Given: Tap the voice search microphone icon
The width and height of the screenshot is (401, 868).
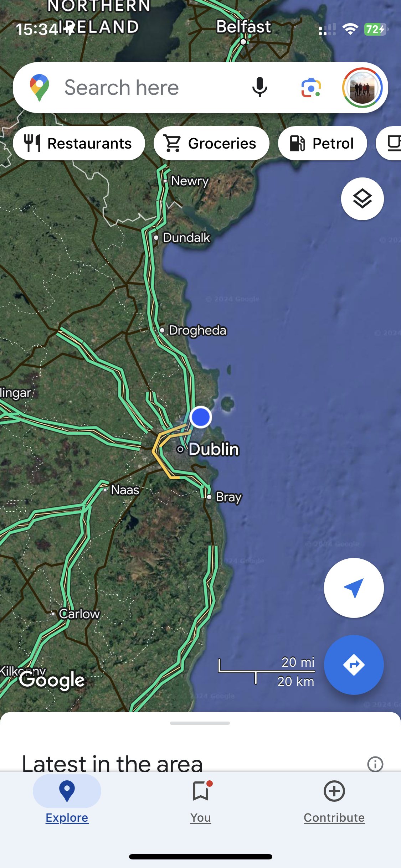Looking at the screenshot, I should coord(259,87).
